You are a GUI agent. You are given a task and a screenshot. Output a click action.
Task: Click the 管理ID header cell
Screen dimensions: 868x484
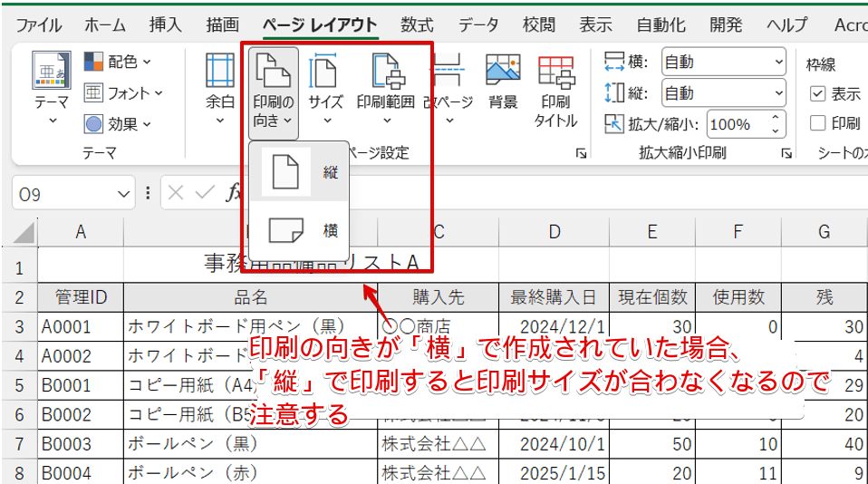(81, 297)
